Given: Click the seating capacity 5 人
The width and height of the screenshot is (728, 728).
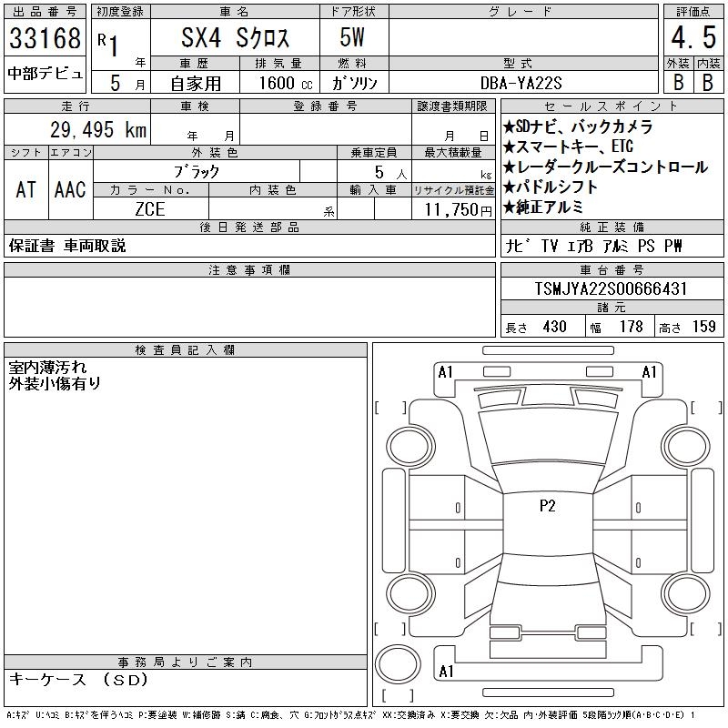Looking at the screenshot, I should [391, 172].
